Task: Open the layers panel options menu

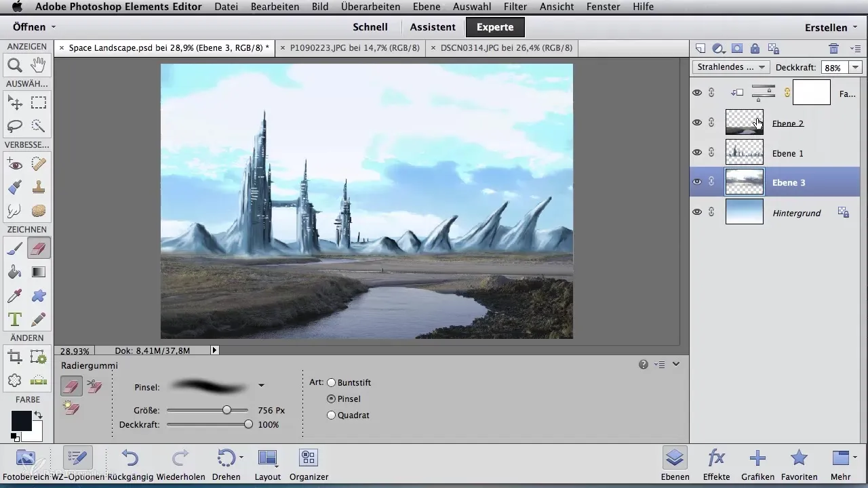Action: (855, 48)
